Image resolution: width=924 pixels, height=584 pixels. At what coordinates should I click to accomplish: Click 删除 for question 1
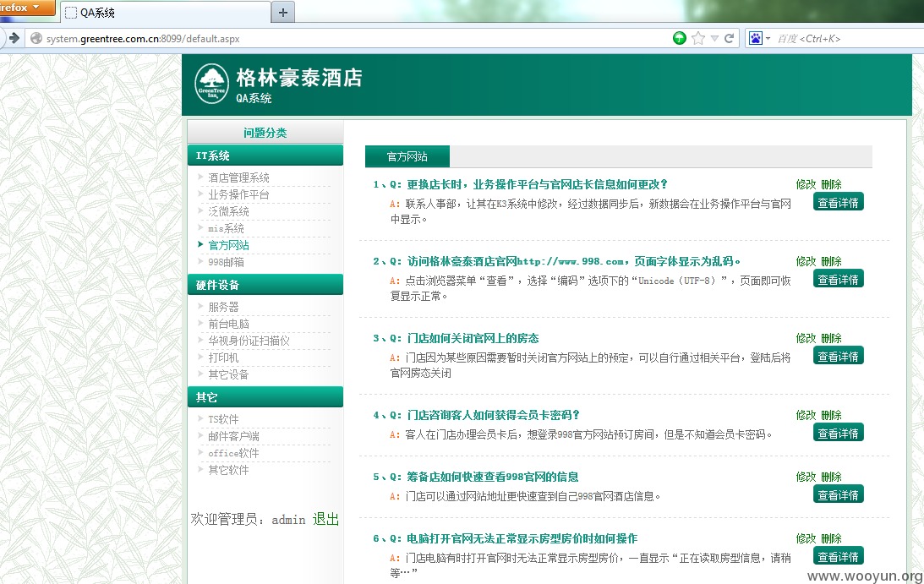832,184
